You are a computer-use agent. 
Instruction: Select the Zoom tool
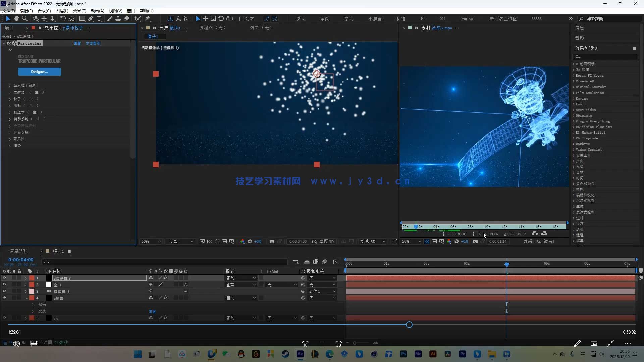point(25,19)
